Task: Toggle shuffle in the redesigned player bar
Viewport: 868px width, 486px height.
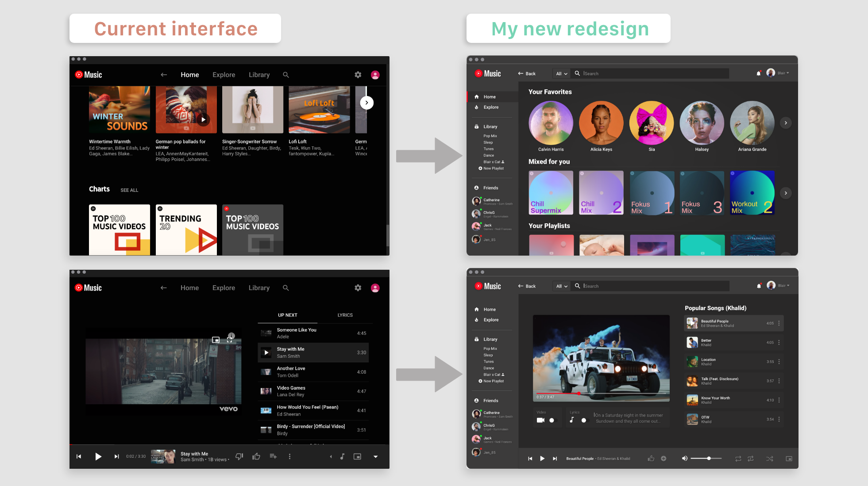Action: tap(770, 459)
